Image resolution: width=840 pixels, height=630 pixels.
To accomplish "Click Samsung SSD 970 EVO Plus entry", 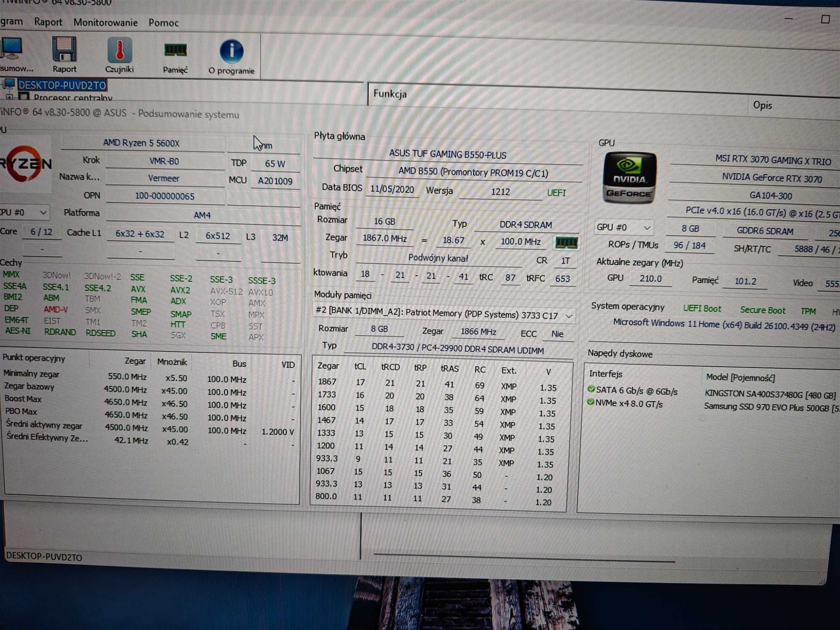I will 772,408.
